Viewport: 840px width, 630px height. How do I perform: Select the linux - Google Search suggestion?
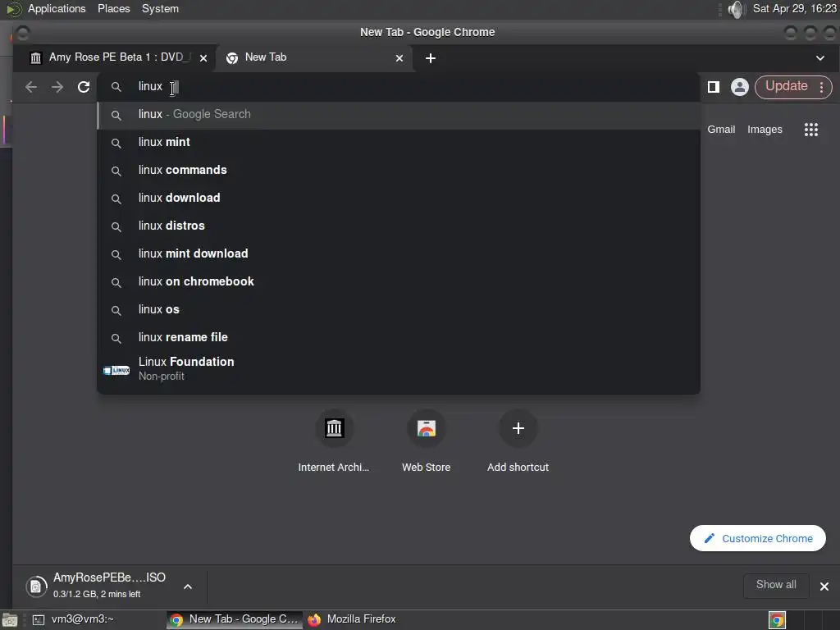click(399, 115)
